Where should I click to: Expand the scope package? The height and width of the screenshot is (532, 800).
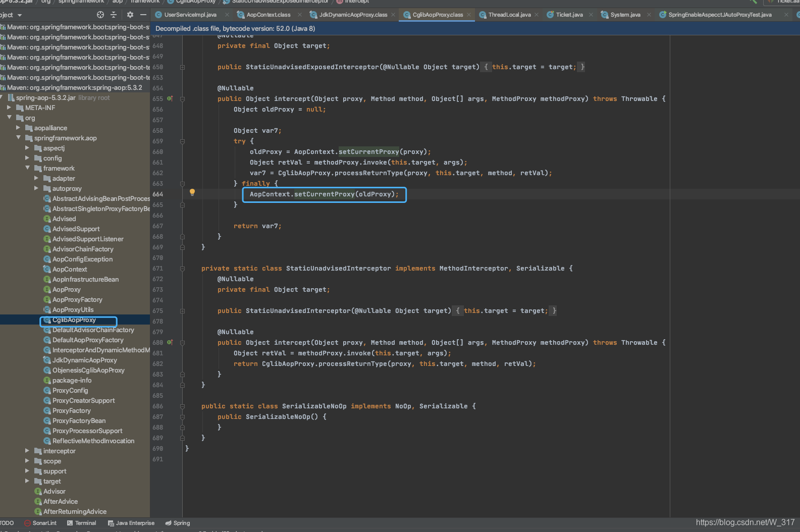27,461
